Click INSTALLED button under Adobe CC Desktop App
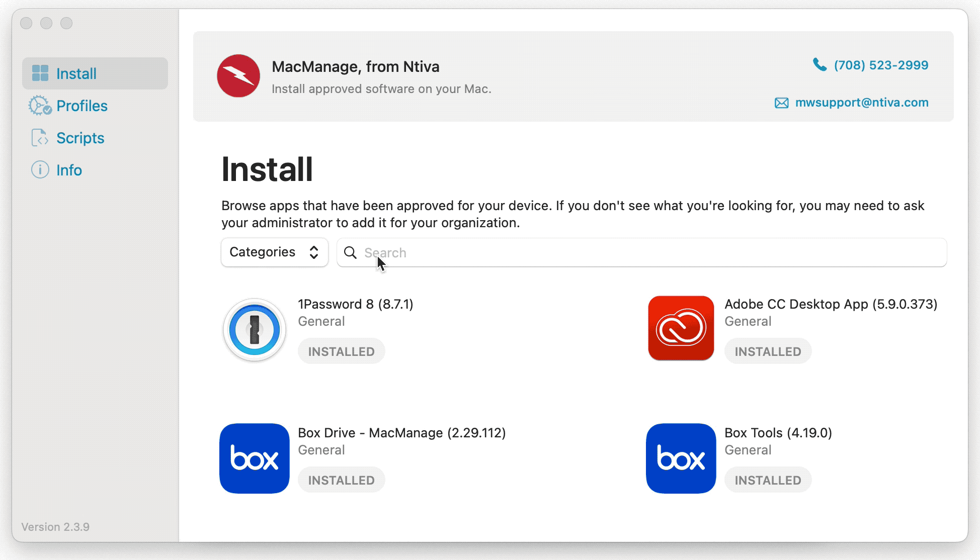The width and height of the screenshot is (980, 560). [768, 351]
